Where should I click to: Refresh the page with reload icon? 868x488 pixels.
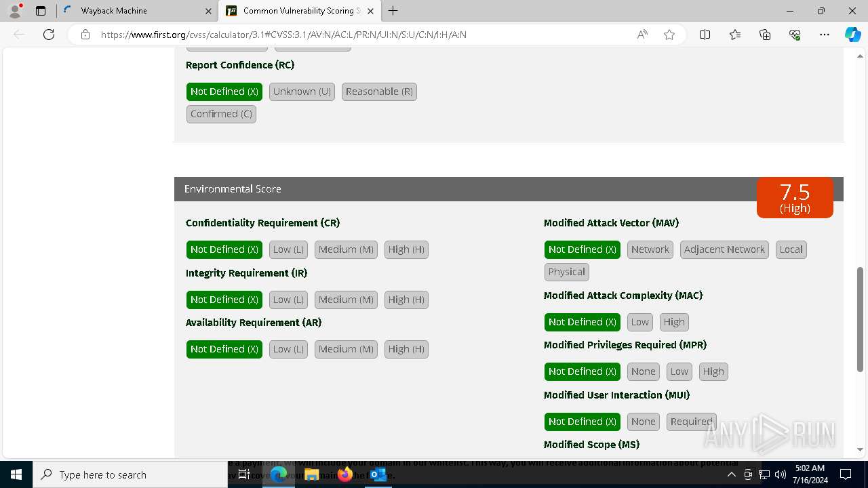49,35
